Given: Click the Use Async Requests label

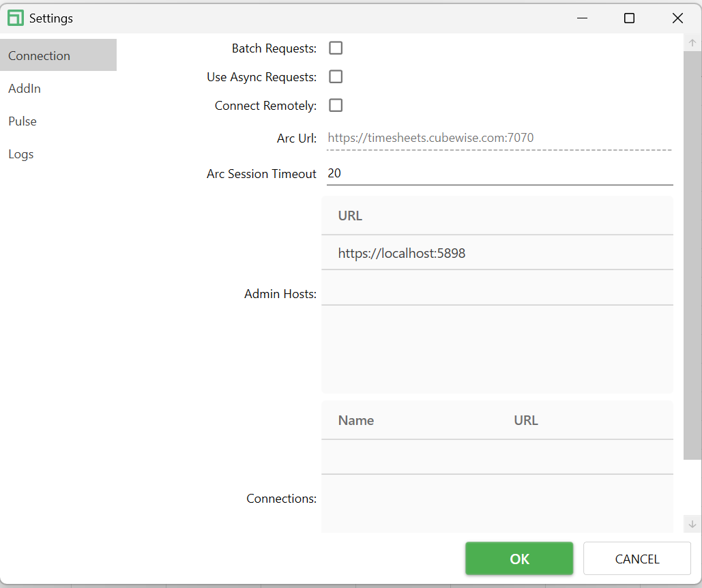Looking at the screenshot, I should pyautogui.click(x=261, y=77).
